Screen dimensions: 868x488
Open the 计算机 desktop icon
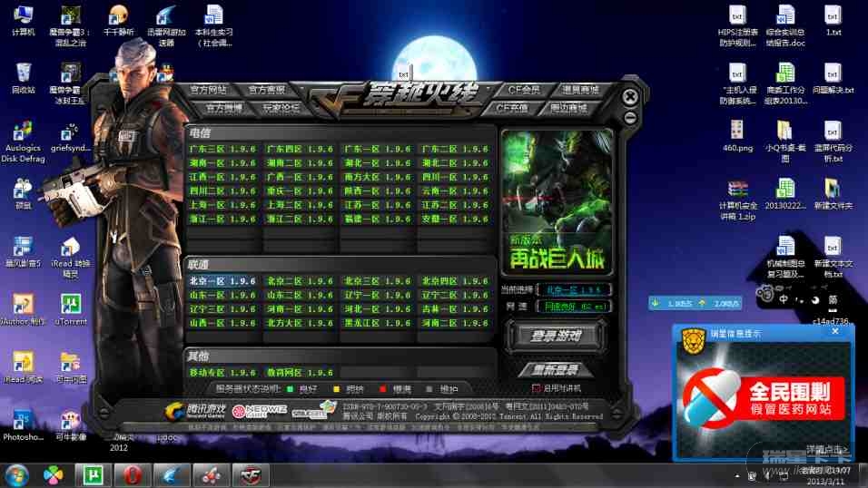[23, 21]
